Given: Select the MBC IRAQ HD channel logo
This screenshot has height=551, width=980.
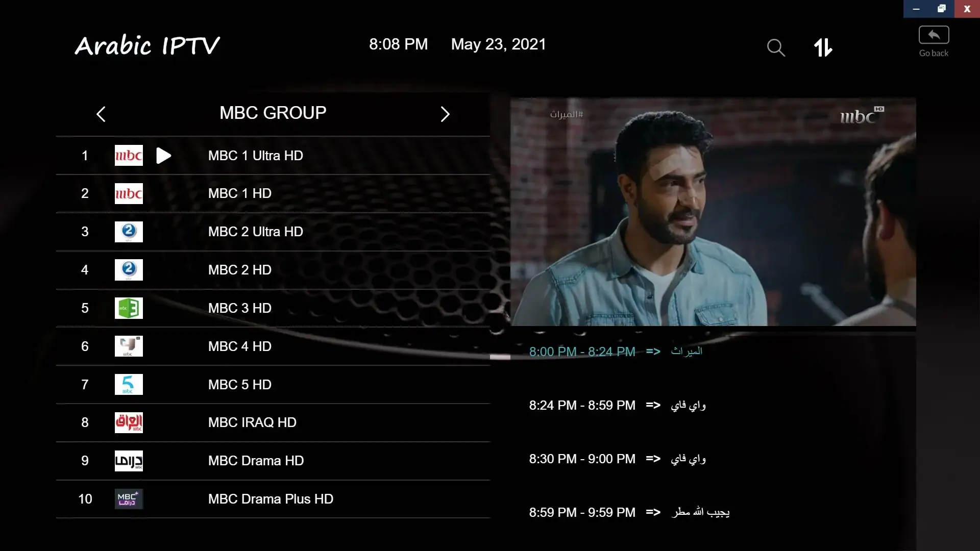Looking at the screenshot, I should pos(129,422).
